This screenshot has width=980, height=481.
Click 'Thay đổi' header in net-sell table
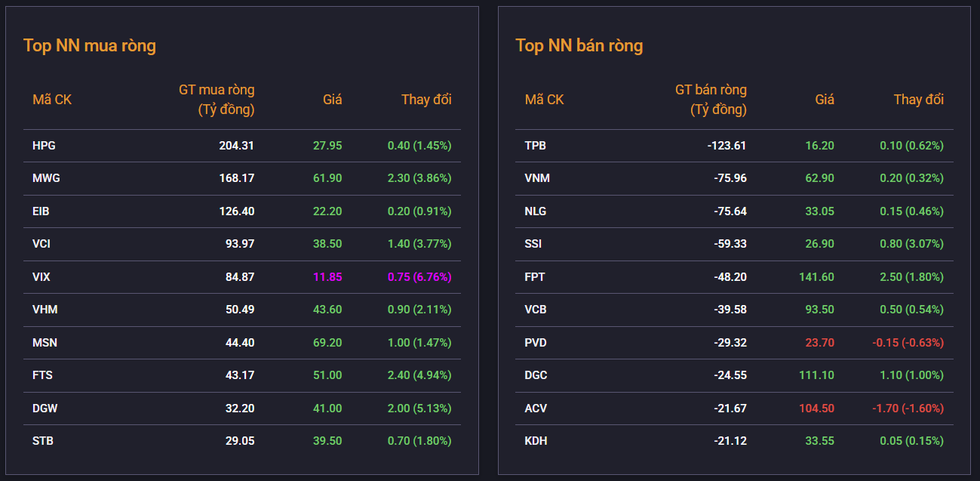coord(919,100)
